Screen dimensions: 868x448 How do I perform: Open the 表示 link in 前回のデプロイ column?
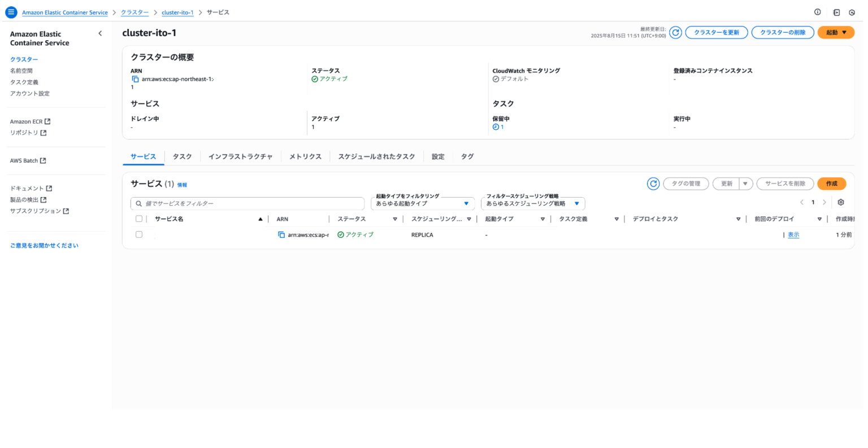(x=793, y=234)
